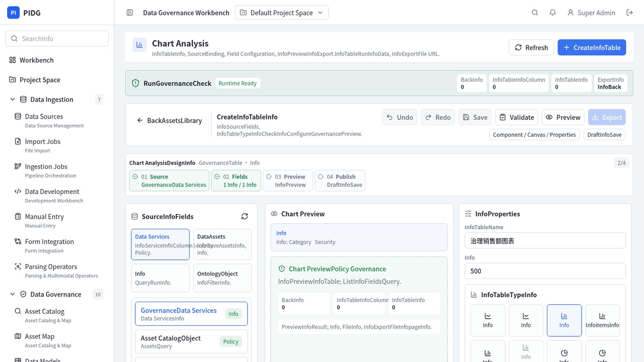Select the InfoitemsInfo chart type
The width and height of the screenshot is (644, 362).
[x=603, y=320]
